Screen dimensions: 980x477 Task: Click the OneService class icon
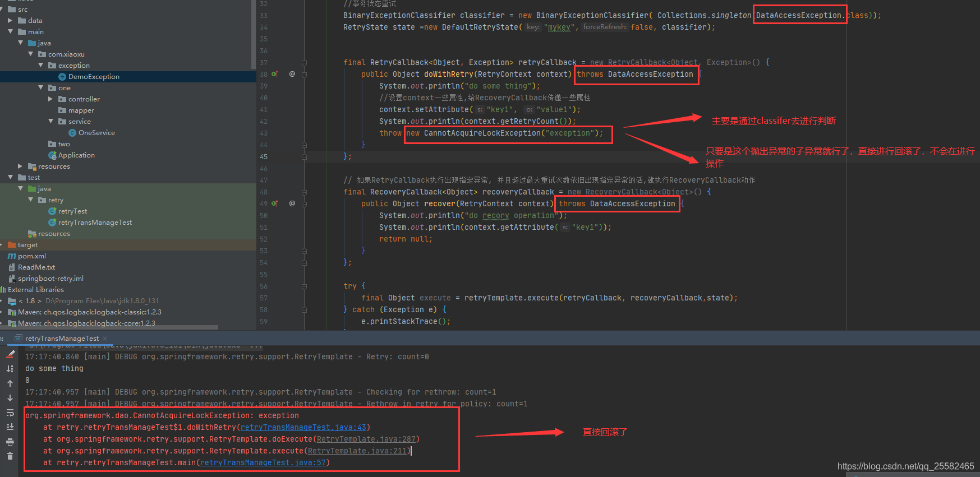pyautogui.click(x=72, y=133)
